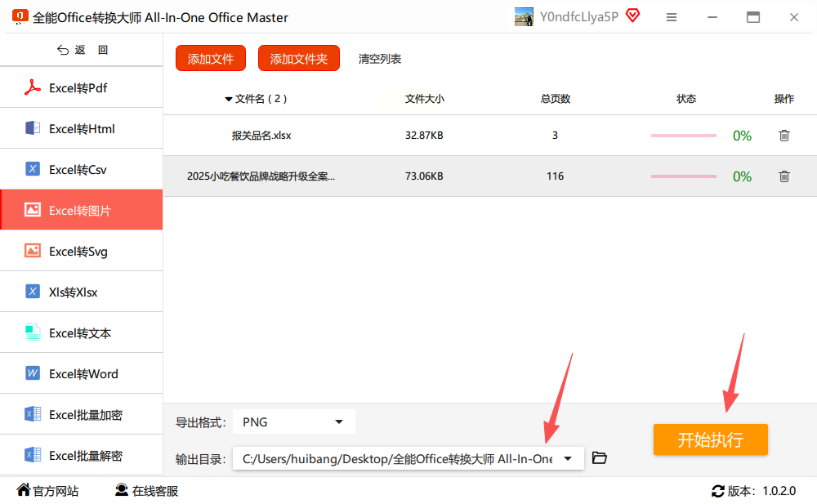Click page count 116

point(556,176)
